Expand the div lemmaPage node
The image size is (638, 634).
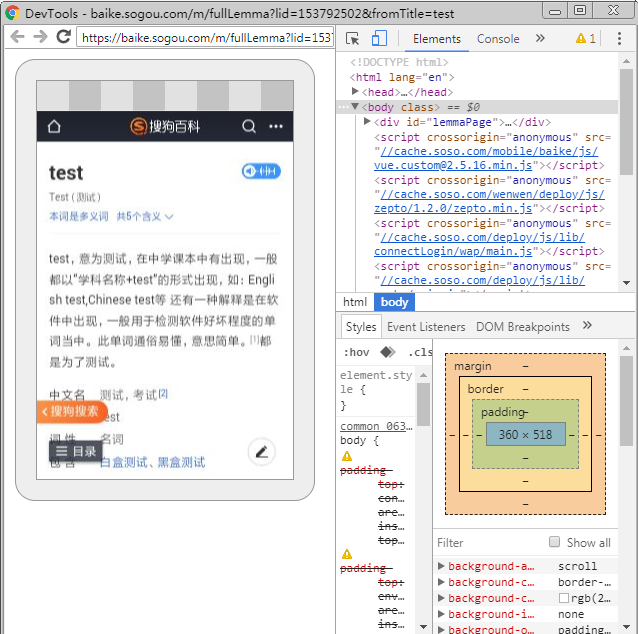(x=367, y=121)
